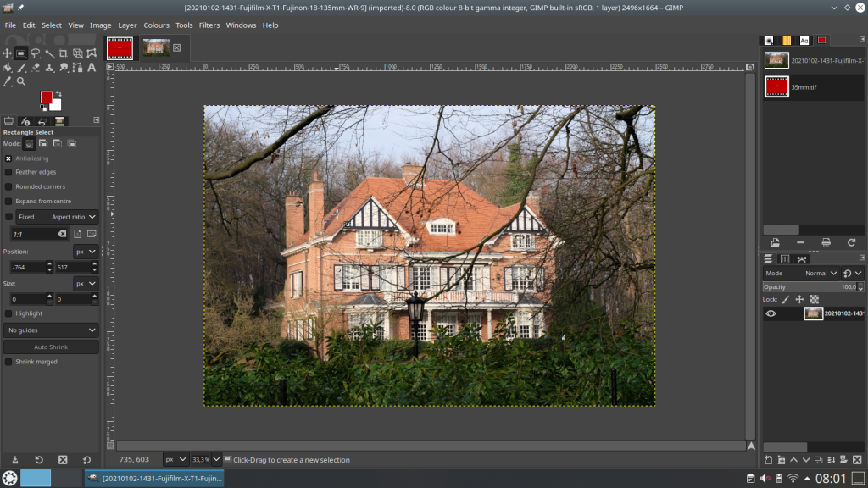Screen dimensions: 868x488
Task: Click the red foreground colour swatch
Action: (x=46, y=97)
